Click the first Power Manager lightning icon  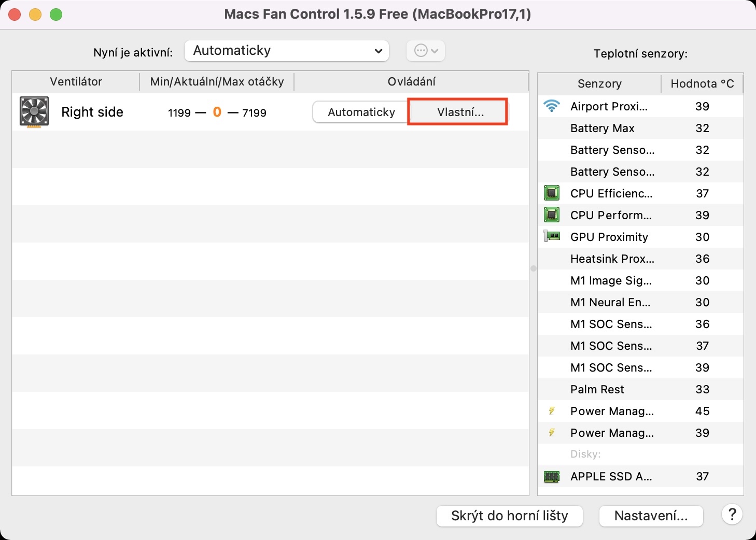click(552, 411)
